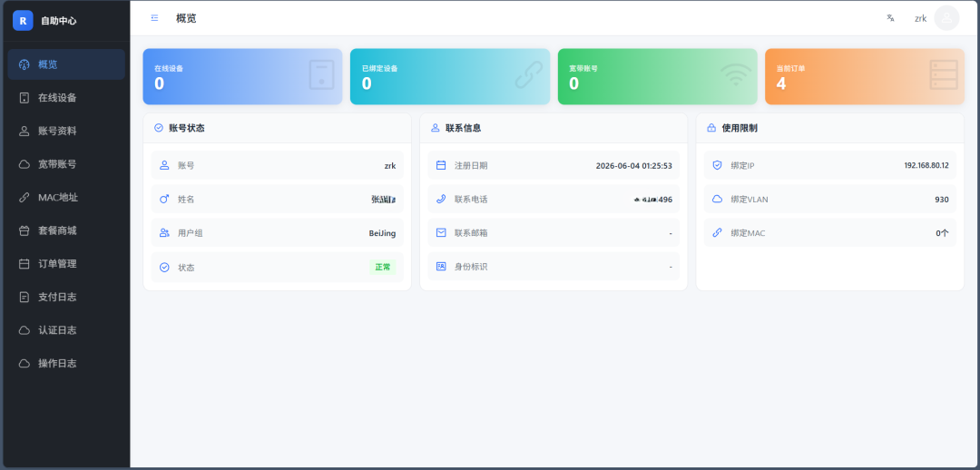
Task: Go to 操作日志 in the sidebar
Action: [x=66, y=363]
